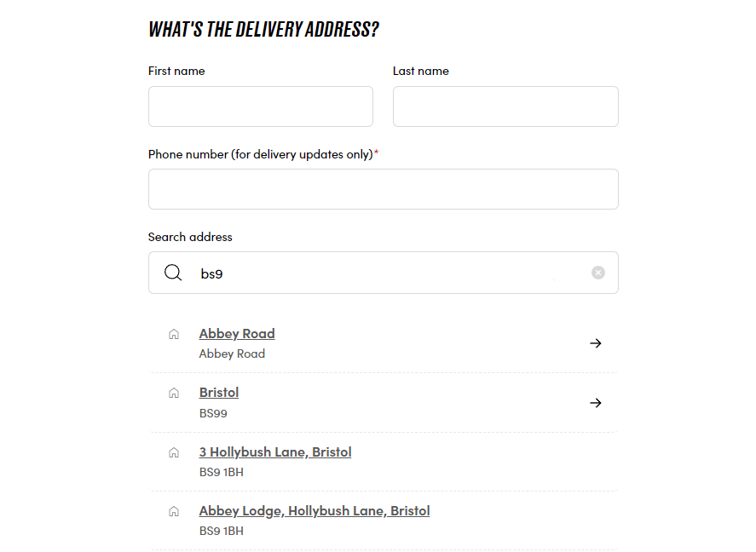The width and height of the screenshot is (756, 552).
Task: Click the Phone number input box
Action: click(x=383, y=188)
